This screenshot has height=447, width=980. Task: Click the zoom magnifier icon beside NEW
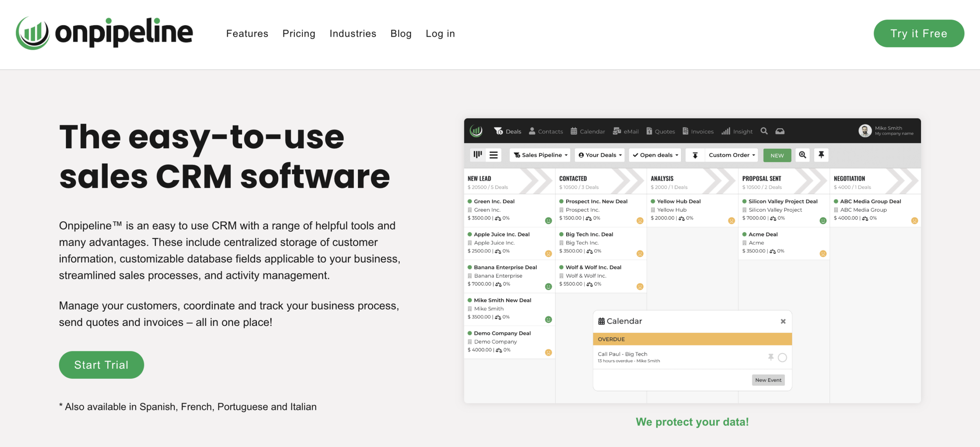click(x=802, y=155)
